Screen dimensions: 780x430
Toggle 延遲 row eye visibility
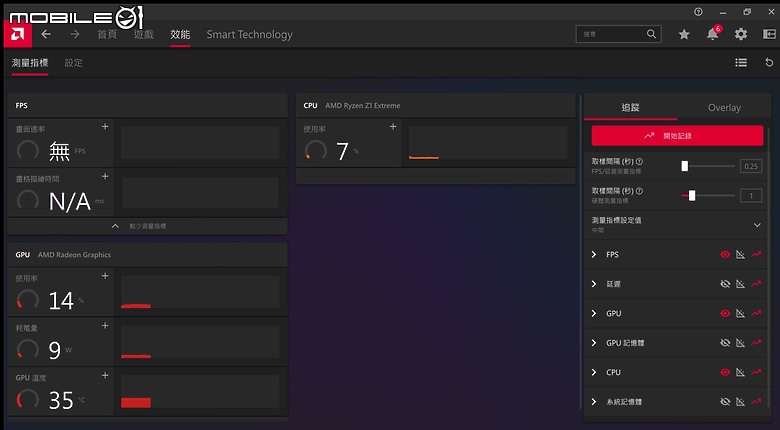pos(725,284)
